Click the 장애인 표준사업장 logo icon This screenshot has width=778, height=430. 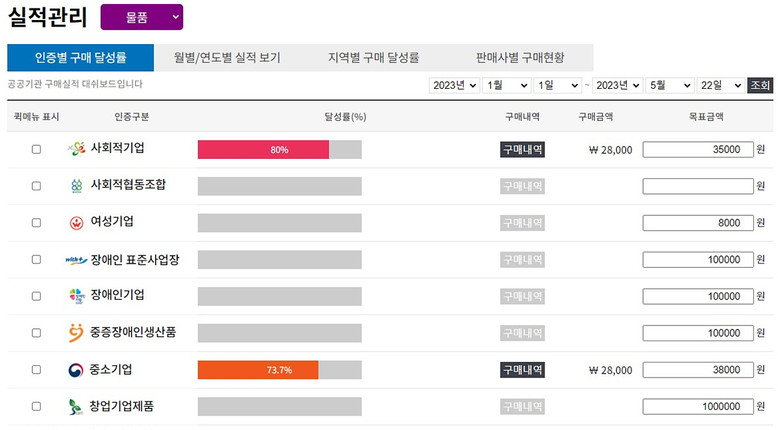coord(76,259)
